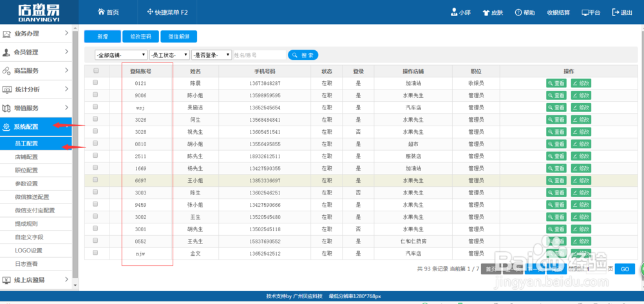Click the 仁和仁药房 store cell
This screenshot has width=644, height=304.
click(x=413, y=241)
